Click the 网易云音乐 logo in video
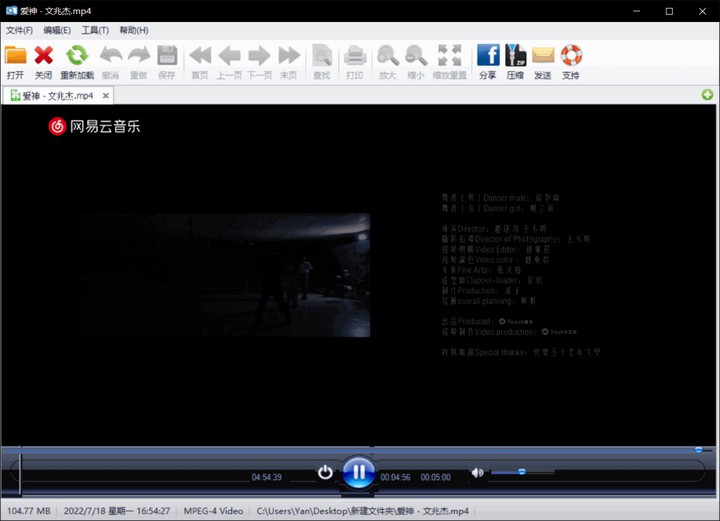Image resolution: width=720 pixels, height=521 pixels. click(x=94, y=126)
